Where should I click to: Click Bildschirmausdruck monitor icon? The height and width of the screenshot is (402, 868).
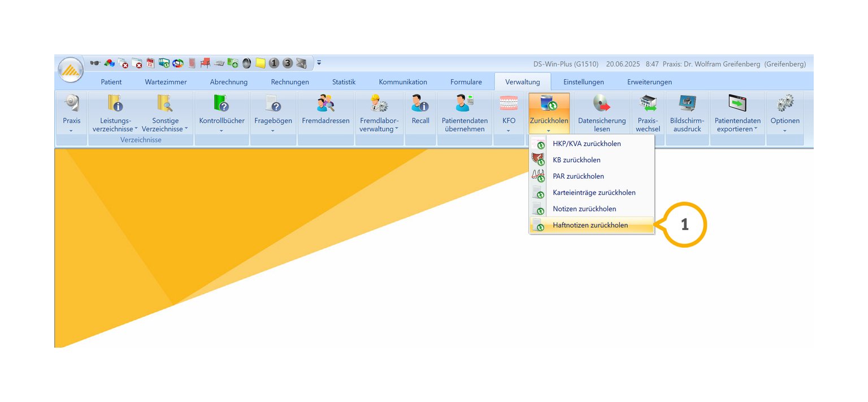click(687, 103)
